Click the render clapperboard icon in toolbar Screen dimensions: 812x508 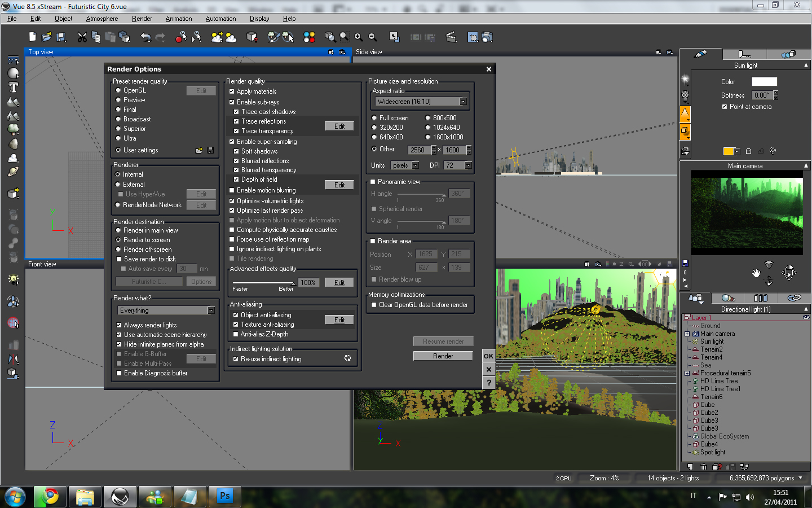(x=451, y=37)
